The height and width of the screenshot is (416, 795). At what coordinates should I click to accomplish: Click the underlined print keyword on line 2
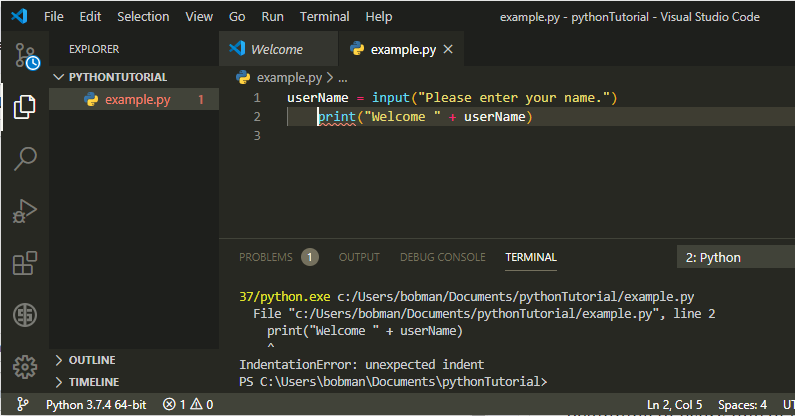pyautogui.click(x=337, y=117)
